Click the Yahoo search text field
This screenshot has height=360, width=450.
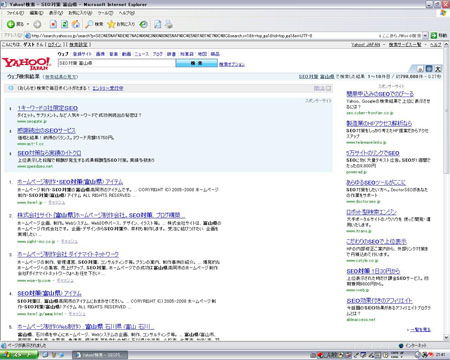coord(116,63)
